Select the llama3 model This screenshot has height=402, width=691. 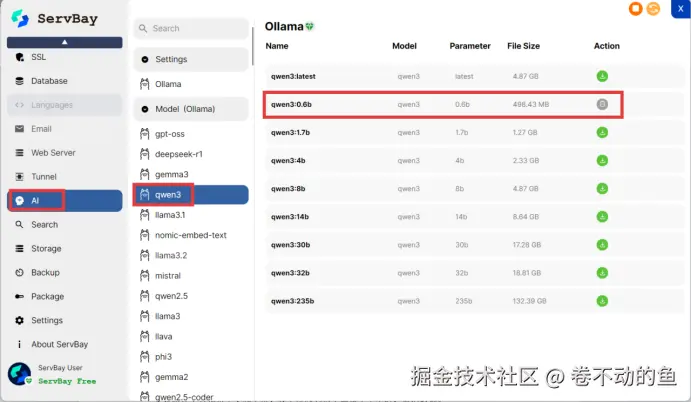[191, 316]
